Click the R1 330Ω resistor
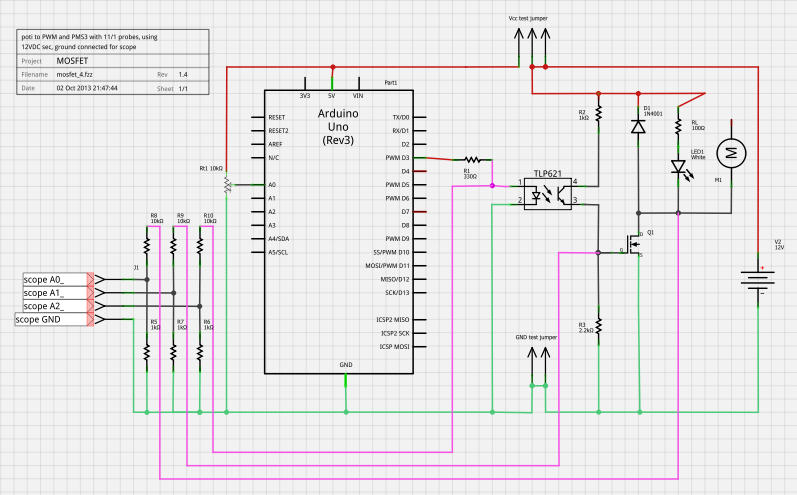This screenshot has width=797, height=495. (x=473, y=159)
